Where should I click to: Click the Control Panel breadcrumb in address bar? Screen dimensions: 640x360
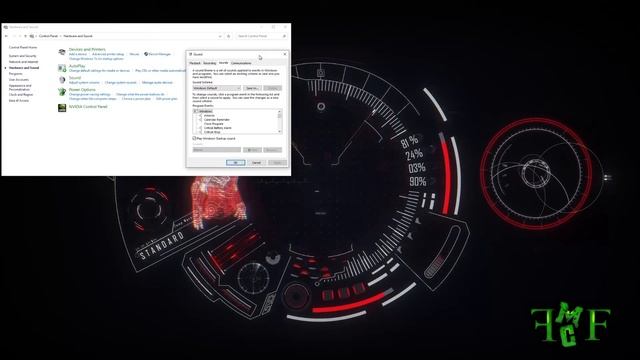pyautogui.click(x=48, y=36)
